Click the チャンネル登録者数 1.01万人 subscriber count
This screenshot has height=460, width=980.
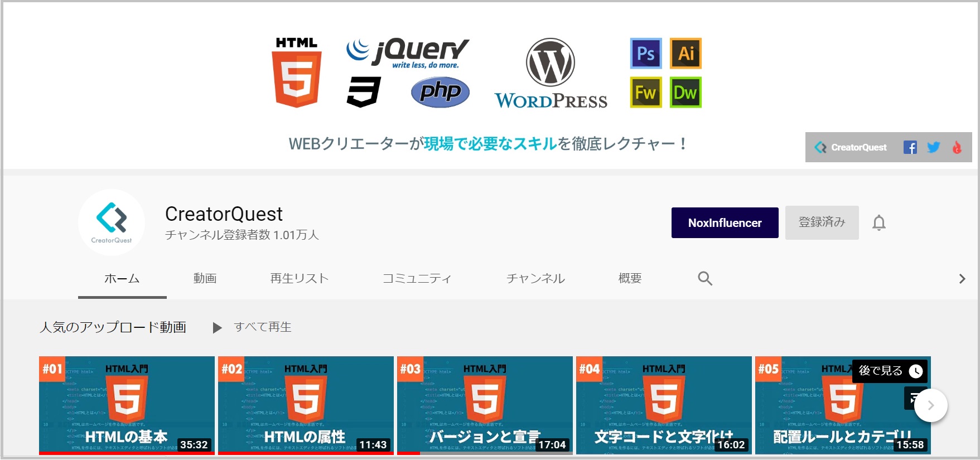point(242,235)
